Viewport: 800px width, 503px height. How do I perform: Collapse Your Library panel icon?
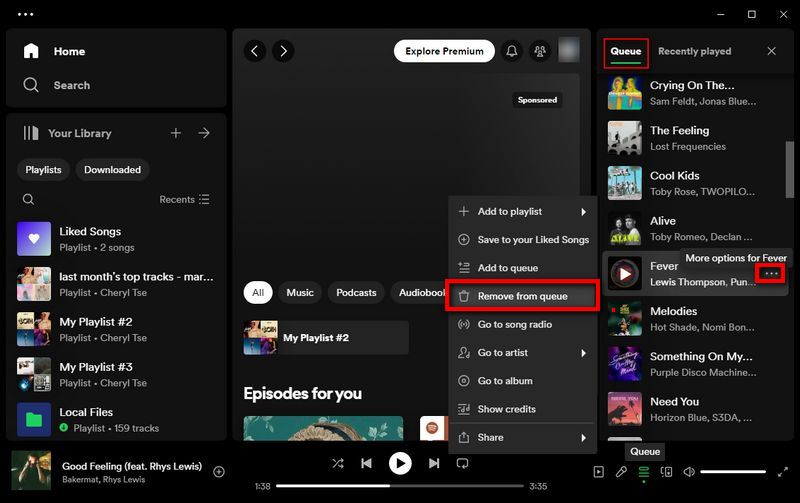[31, 133]
